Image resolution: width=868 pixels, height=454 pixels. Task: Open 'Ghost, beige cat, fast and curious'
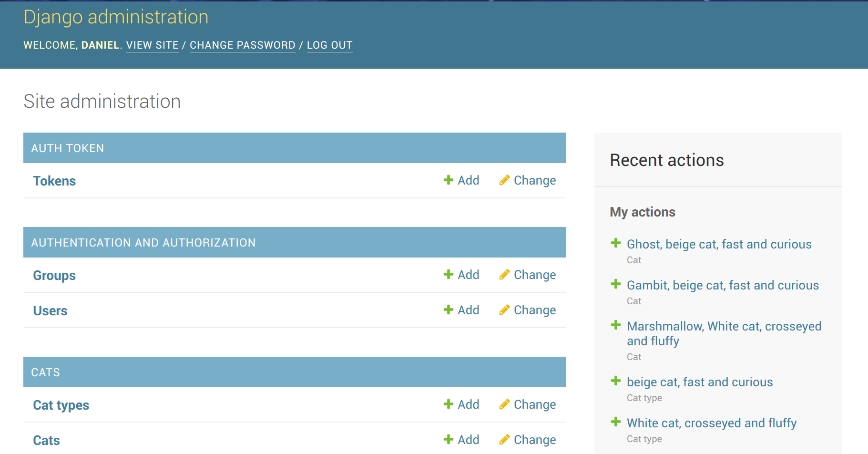(719, 244)
